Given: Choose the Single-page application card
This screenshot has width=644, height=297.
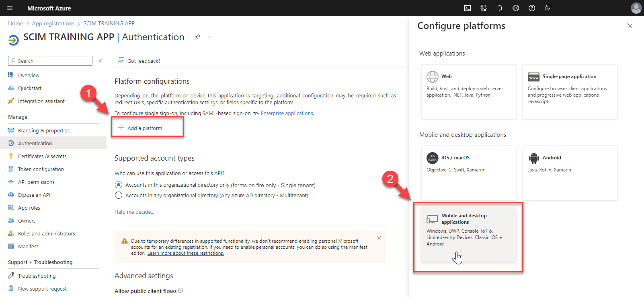Looking at the screenshot, I should (x=570, y=92).
